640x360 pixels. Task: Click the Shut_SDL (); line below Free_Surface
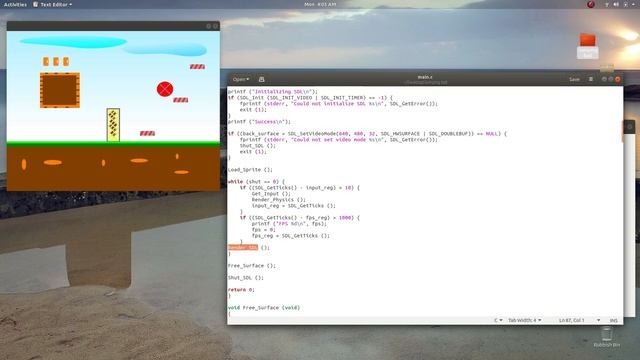coord(245,278)
